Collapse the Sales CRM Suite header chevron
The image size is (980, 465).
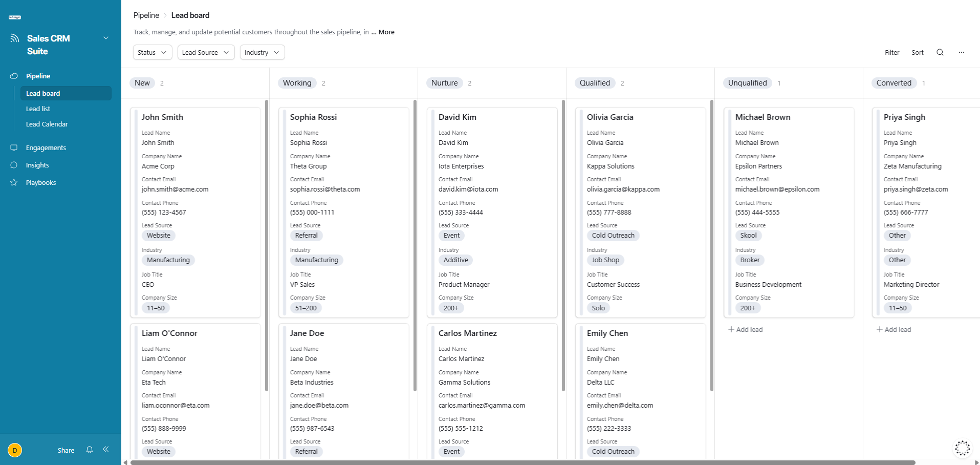pyautogui.click(x=106, y=38)
